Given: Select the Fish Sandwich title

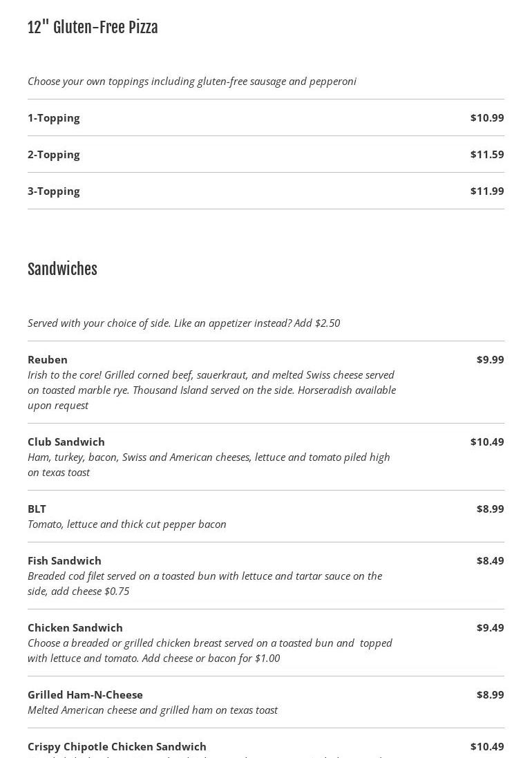Looking at the screenshot, I should (x=64, y=561).
